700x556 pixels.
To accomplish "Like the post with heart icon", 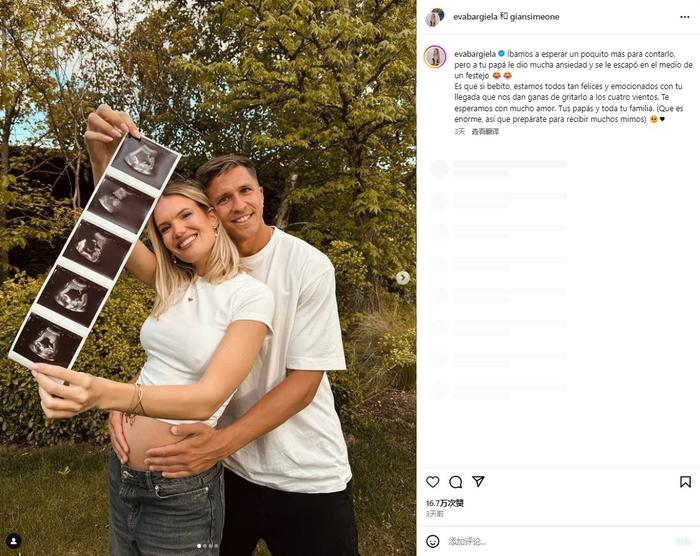I will click(x=432, y=482).
